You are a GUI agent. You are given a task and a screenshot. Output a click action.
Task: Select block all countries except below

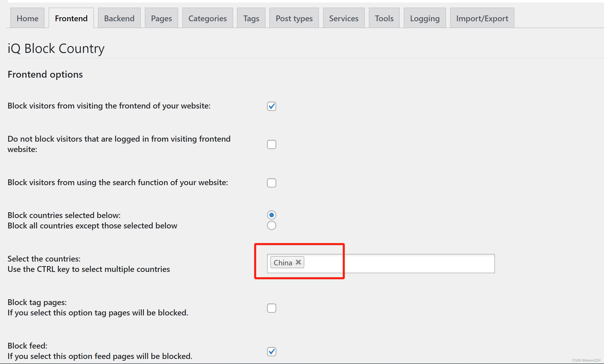click(271, 225)
